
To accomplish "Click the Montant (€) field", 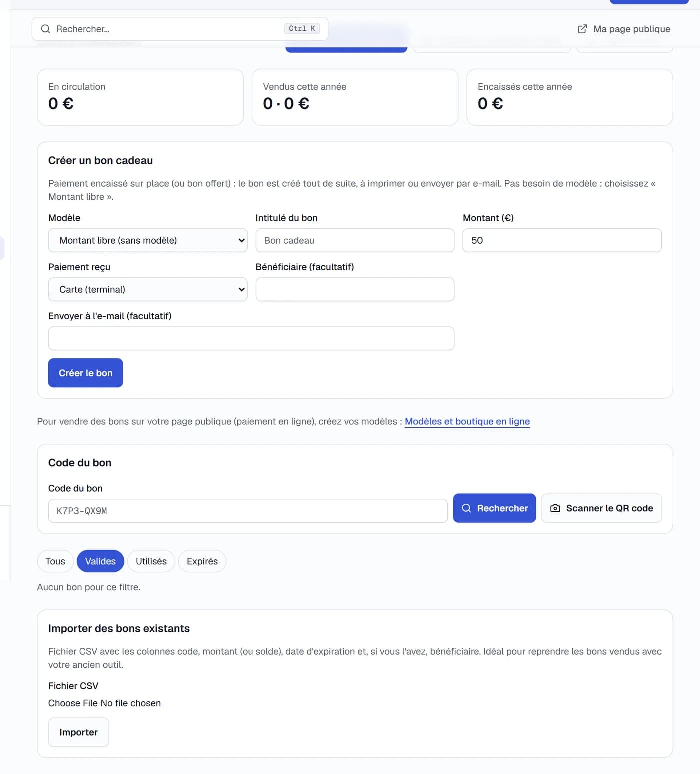I will point(562,240).
